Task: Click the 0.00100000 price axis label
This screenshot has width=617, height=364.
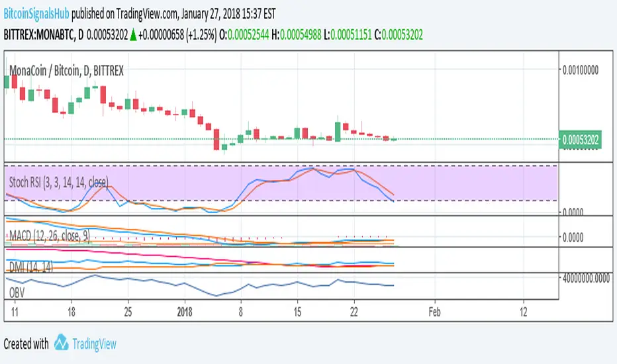Action: (x=581, y=70)
